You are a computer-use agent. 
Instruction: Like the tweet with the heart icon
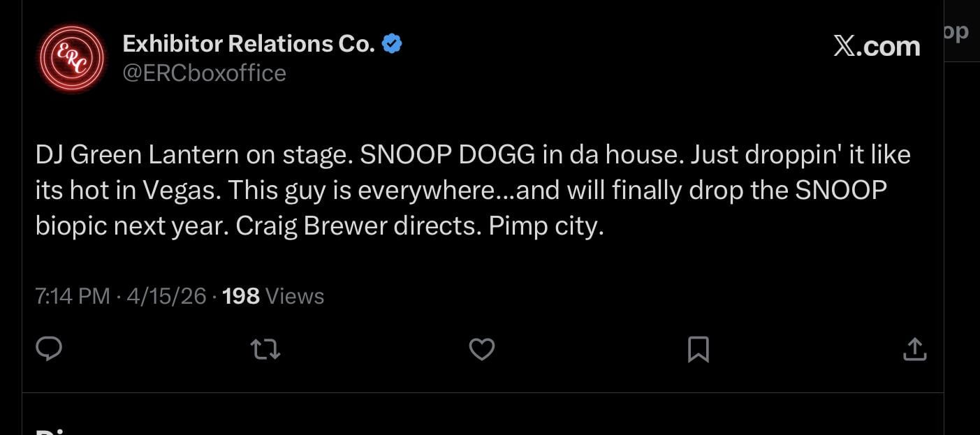click(481, 349)
